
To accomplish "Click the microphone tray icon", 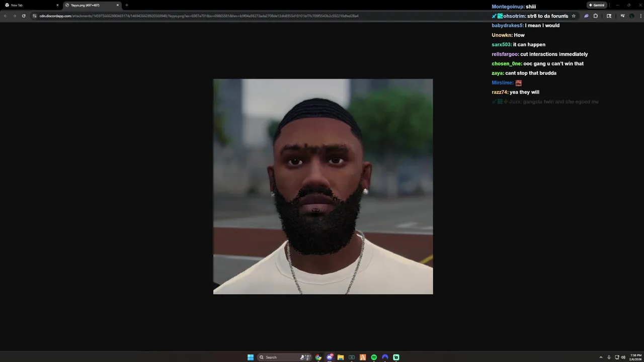I will tap(609, 357).
